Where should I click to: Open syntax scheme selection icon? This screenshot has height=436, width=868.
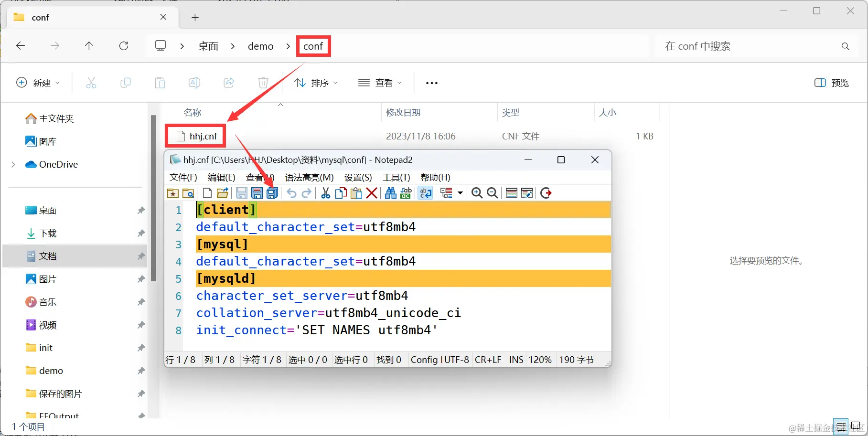click(511, 193)
